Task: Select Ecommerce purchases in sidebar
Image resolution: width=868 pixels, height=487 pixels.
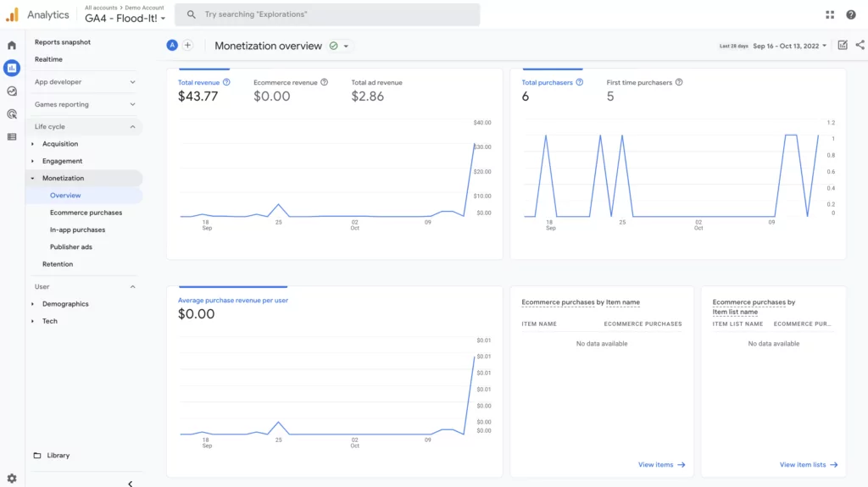Action: pos(86,213)
